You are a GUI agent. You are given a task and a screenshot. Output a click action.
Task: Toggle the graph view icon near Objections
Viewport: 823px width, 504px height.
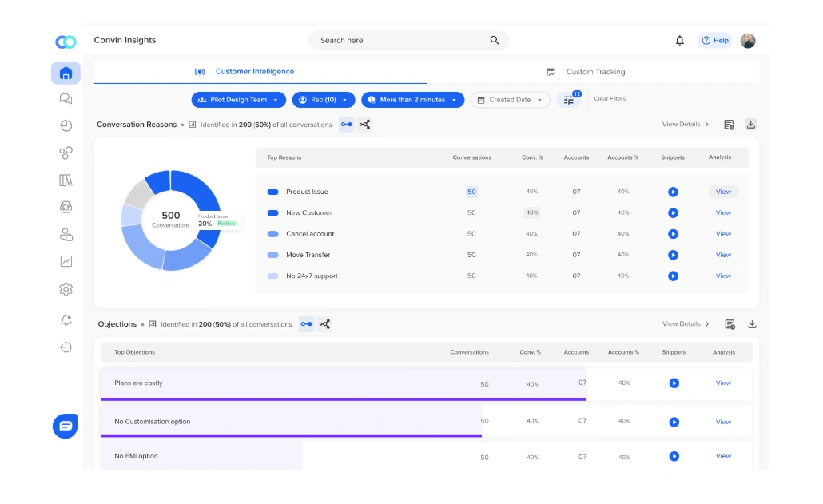coord(325,324)
